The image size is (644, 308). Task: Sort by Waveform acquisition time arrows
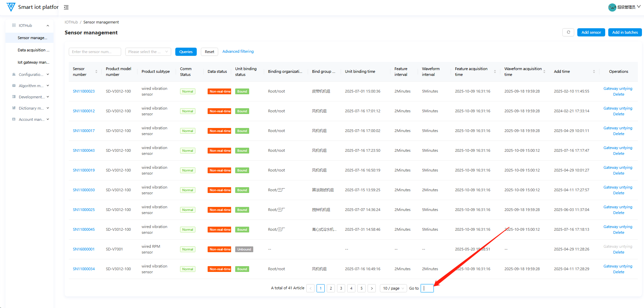pyautogui.click(x=544, y=71)
